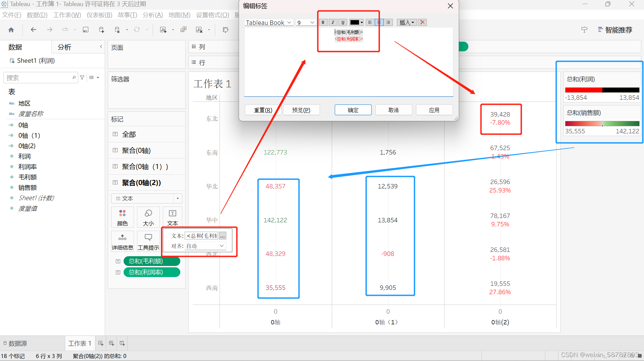Screen dimensions: 644x361
Task: Toggle bold formatting in label editor
Action: coord(323,22)
